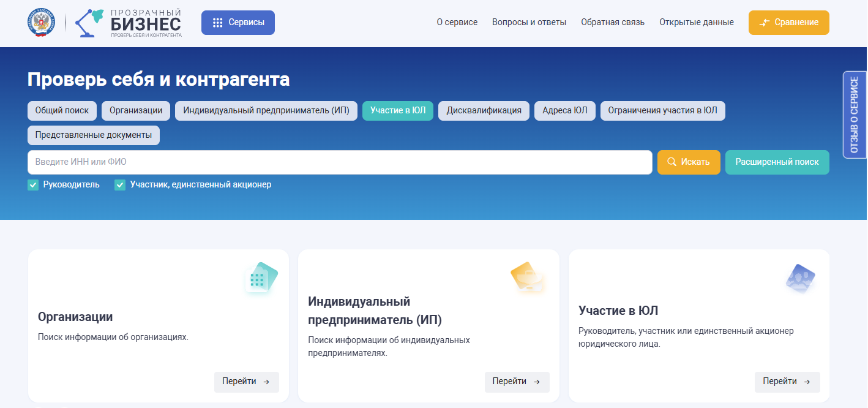The width and height of the screenshot is (868, 408).
Task: Click Перейти on the Организации card
Action: (246, 382)
